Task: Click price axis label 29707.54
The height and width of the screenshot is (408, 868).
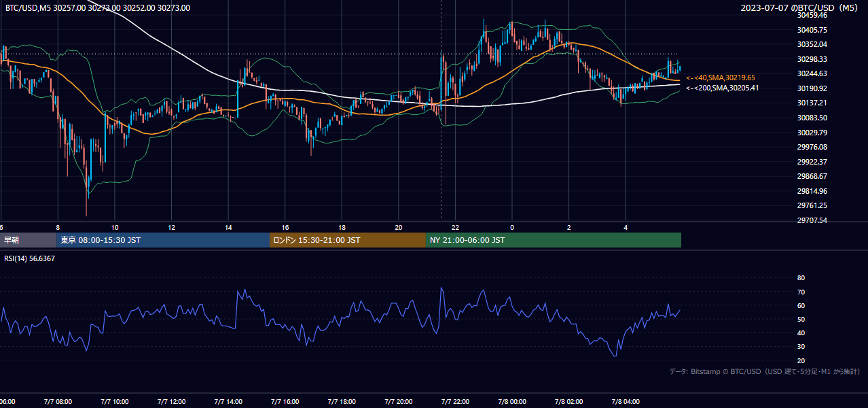Action: pyautogui.click(x=812, y=220)
